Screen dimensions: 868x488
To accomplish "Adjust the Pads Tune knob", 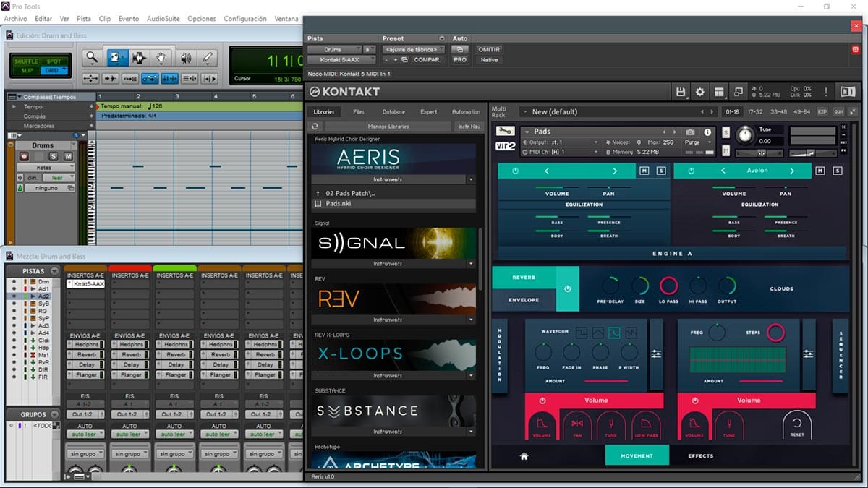I will (x=744, y=135).
